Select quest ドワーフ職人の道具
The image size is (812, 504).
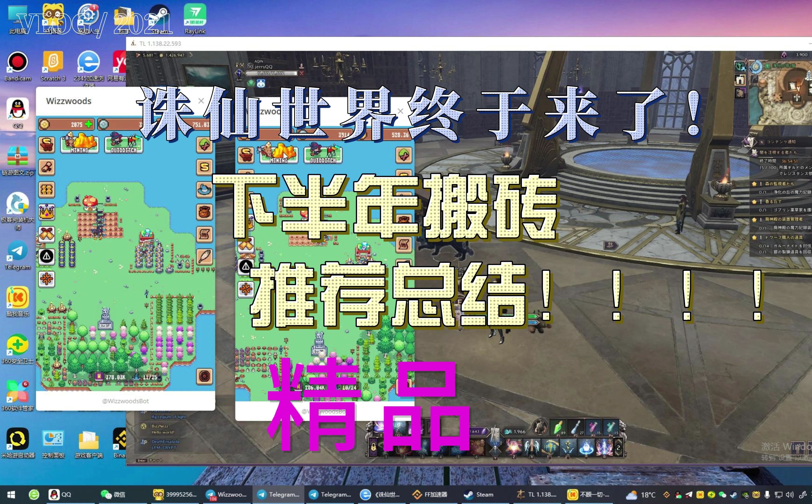[x=784, y=237]
